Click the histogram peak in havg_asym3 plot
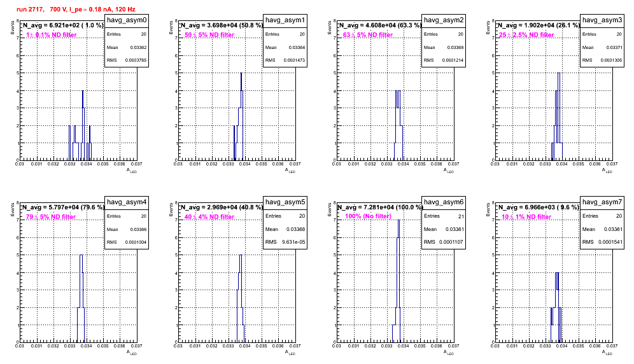 (559, 73)
